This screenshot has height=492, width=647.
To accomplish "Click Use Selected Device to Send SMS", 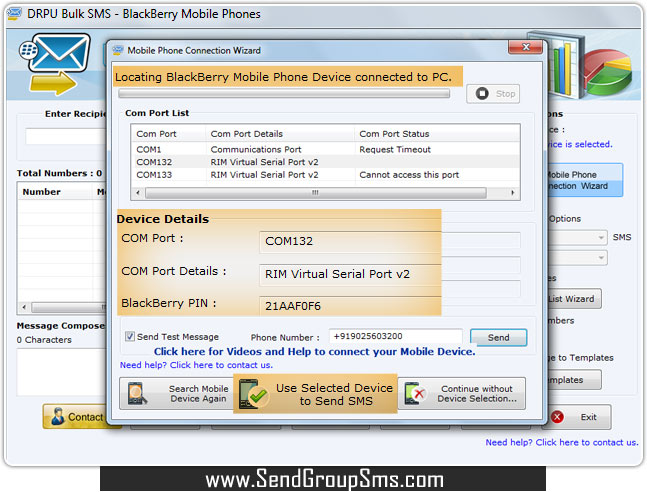I will point(315,394).
